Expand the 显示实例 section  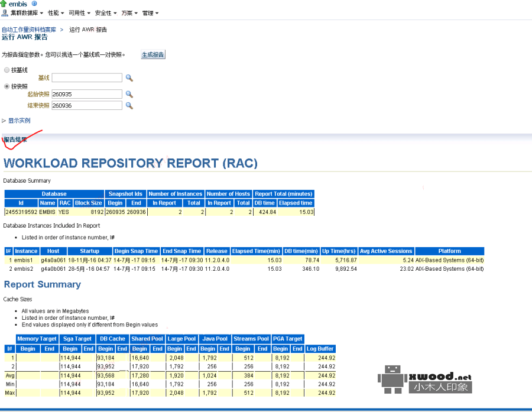tap(17, 121)
